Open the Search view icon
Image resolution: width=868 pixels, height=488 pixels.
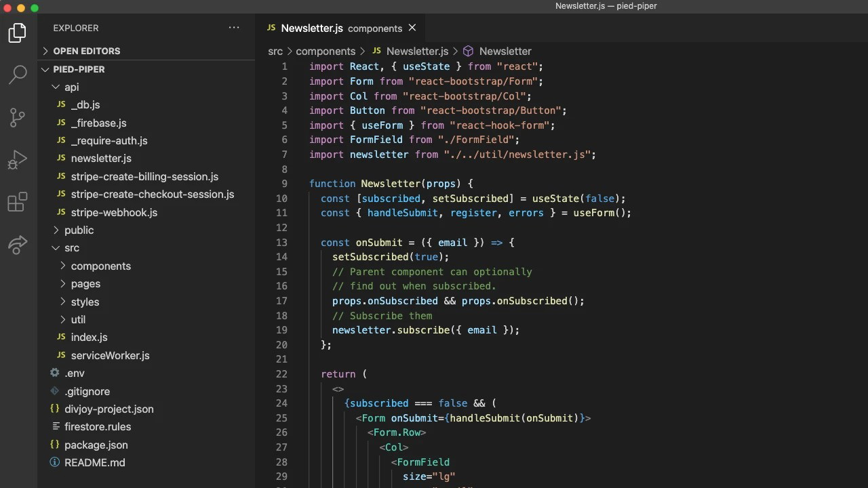coord(18,75)
